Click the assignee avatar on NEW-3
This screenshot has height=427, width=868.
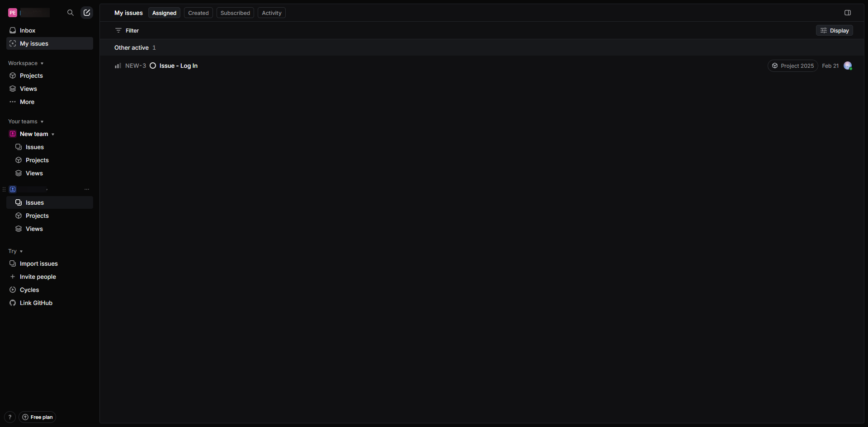click(x=848, y=66)
